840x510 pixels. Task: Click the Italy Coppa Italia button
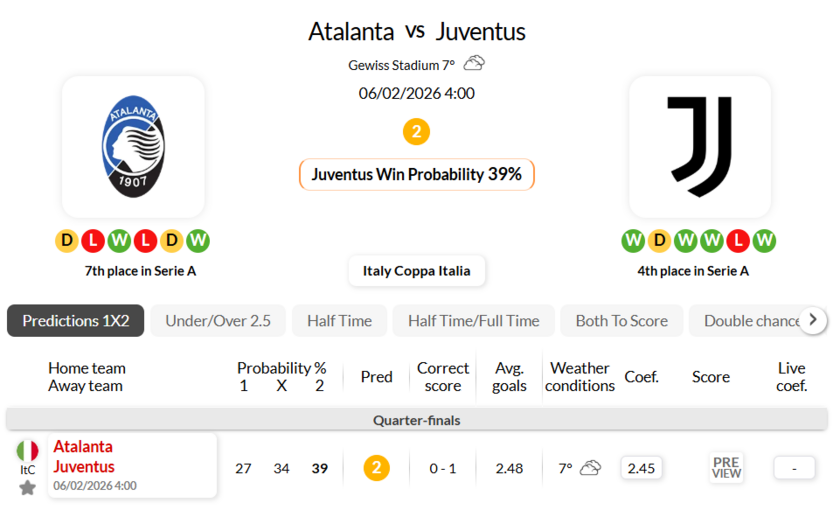pos(416,271)
